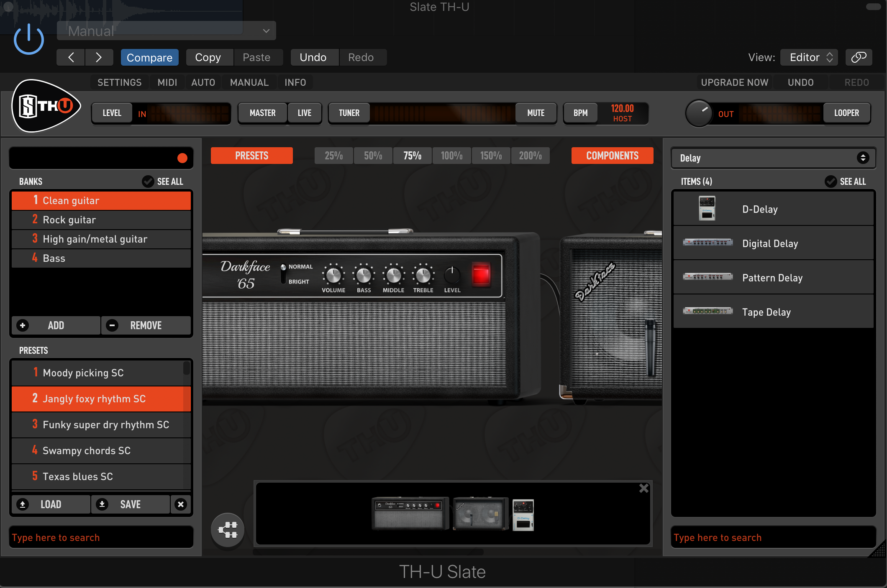Click the COMPONENTS button

point(613,156)
